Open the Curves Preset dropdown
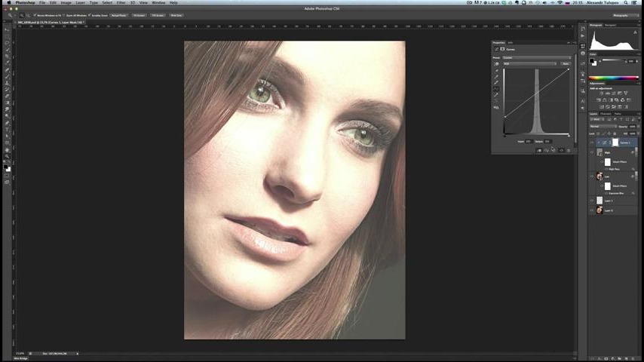 click(536, 58)
